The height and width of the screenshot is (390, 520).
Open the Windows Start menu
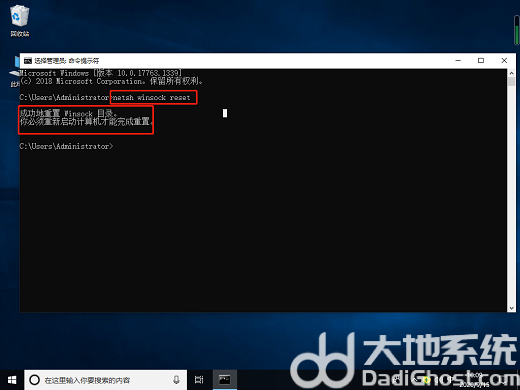(x=12, y=380)
